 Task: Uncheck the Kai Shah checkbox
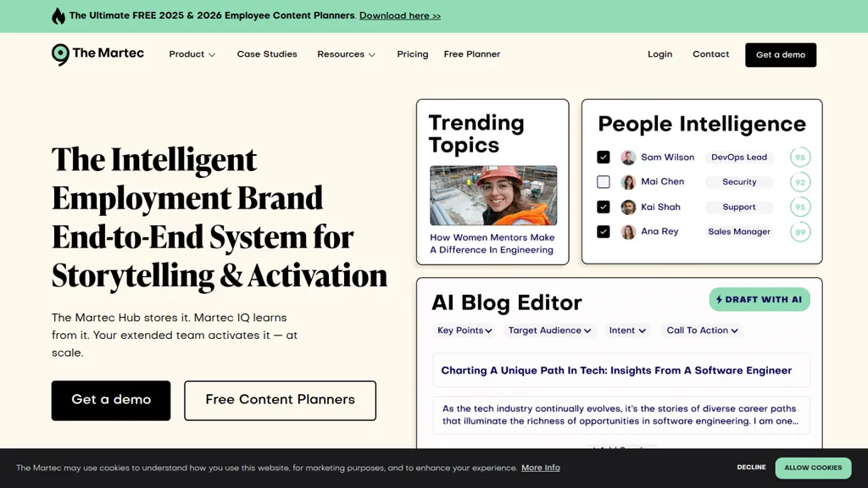604,207
